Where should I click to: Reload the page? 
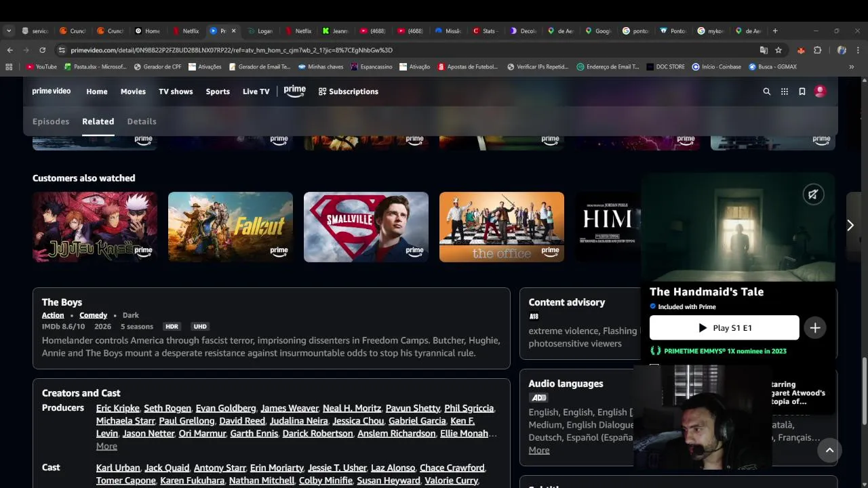(42, 50)
